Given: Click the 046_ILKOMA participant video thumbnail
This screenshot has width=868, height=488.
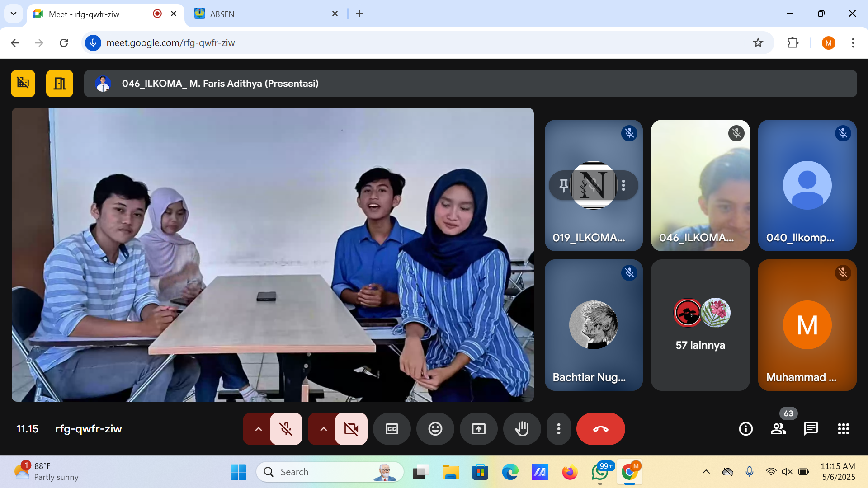Looking at the screenshot, I should point(700,185).
